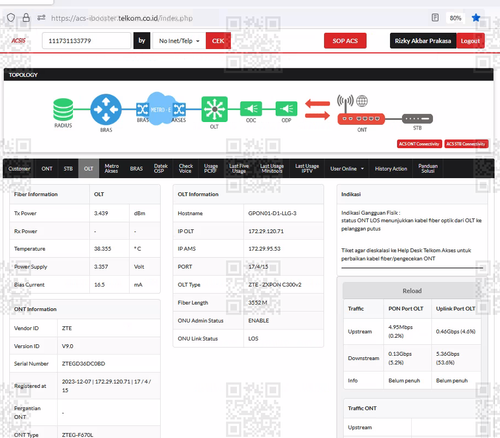Click the Fiber Length value 3552 M
Image resolution: width=500 pixels, height=438 pixels.
tap(258, 303)
